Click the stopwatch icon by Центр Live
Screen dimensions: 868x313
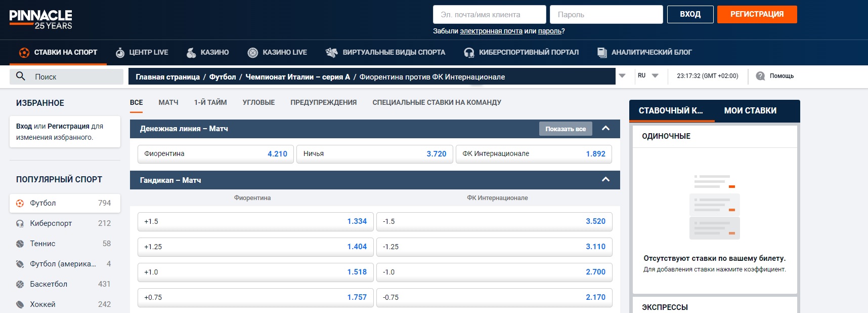coord(120,53)
